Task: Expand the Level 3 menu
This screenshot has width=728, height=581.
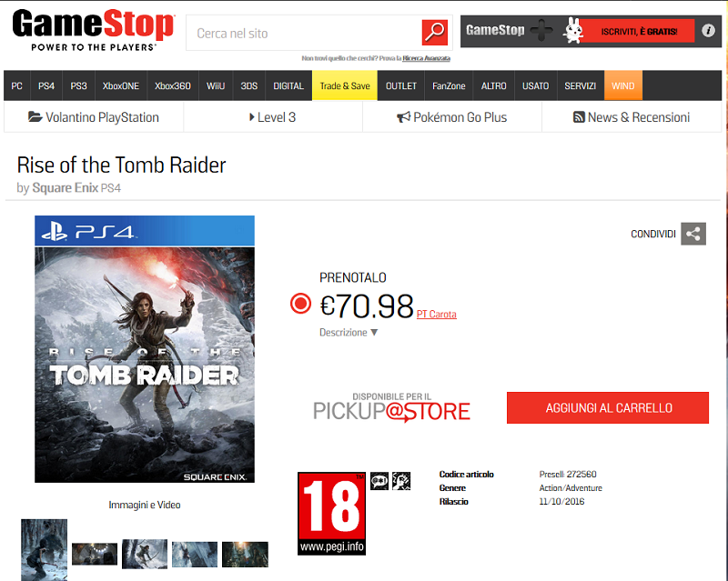Action: tap(272, 117)
